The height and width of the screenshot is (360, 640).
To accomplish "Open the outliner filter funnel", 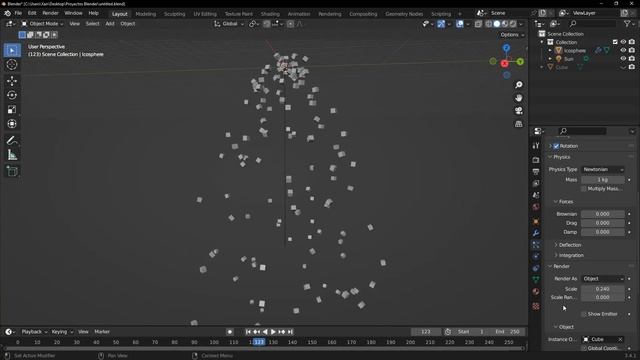I will 627,24.
